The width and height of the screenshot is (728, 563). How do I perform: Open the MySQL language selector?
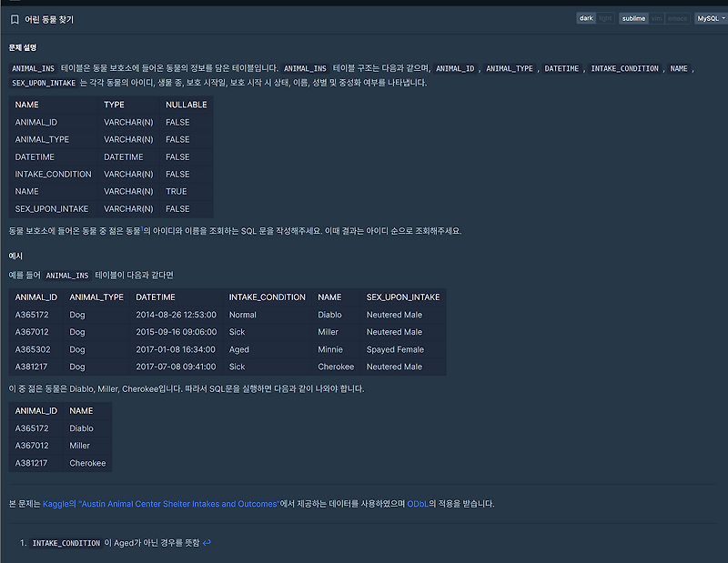pyautogui.click(x=707, y=17)
